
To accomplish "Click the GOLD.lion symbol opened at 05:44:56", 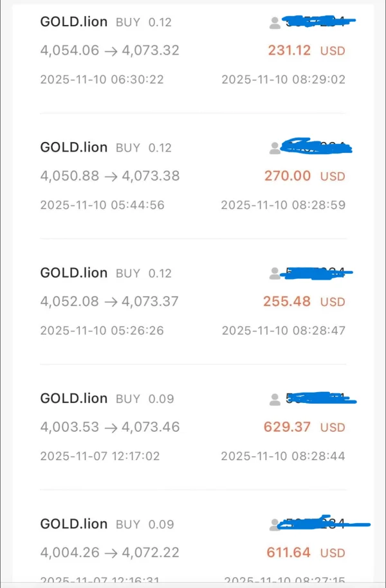I will point(74,147).
